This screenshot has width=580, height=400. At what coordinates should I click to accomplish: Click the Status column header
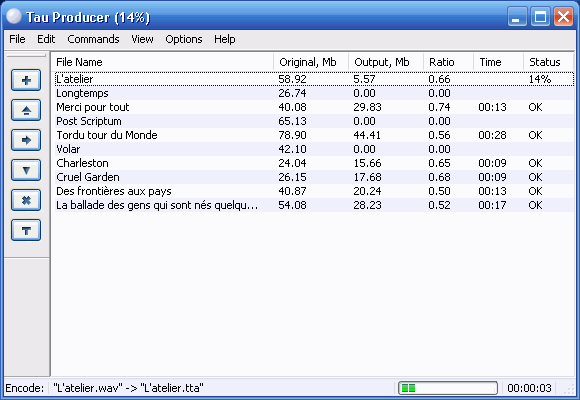pos(549,62)
